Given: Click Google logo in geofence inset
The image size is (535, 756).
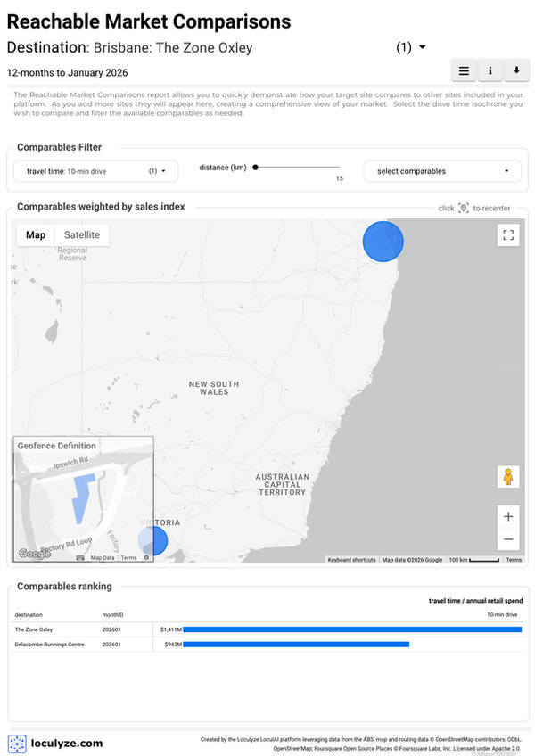Looking at the screenshot, I should pyautogui.click(x=34, y=554).
